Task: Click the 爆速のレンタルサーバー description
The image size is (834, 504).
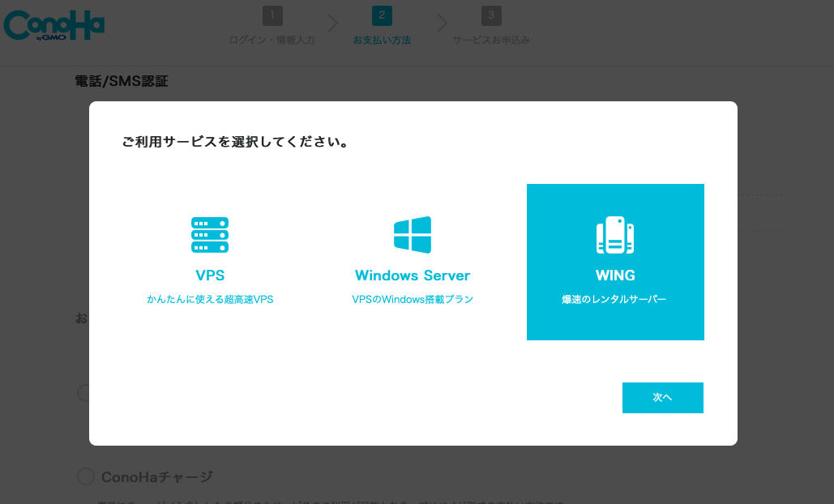Action: pyautogui.click(x=614, y=299)
